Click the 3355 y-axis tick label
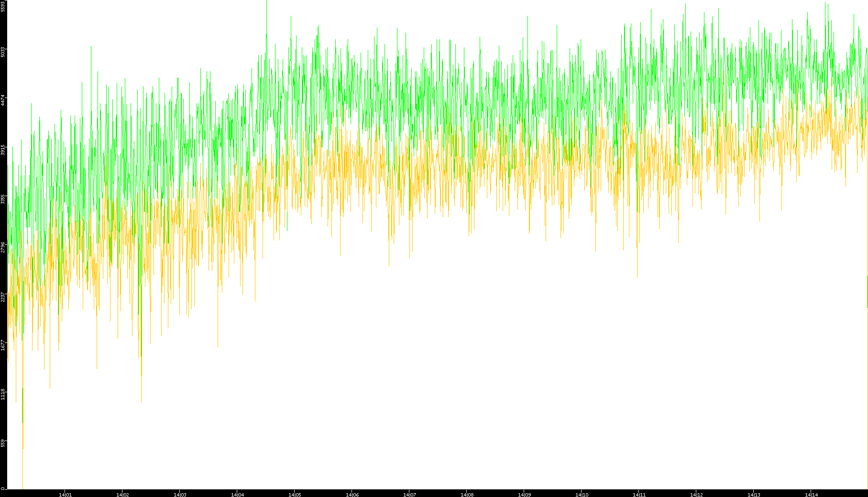The height and width of the screenshot is (497, 868). tap(3, 199)
